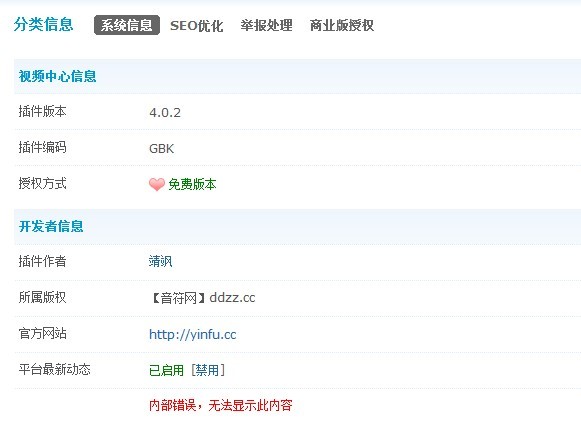The width and height of the screenshot is (581, 441).
Task: Select the plugin version value 4.0.2
Action: coord(165,112)
